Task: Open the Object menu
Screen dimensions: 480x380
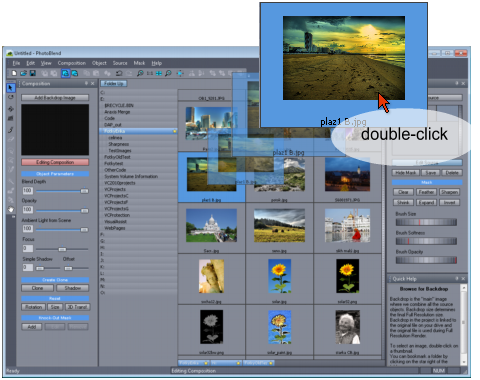Action: pyautogui.click(x=99, y=63)
